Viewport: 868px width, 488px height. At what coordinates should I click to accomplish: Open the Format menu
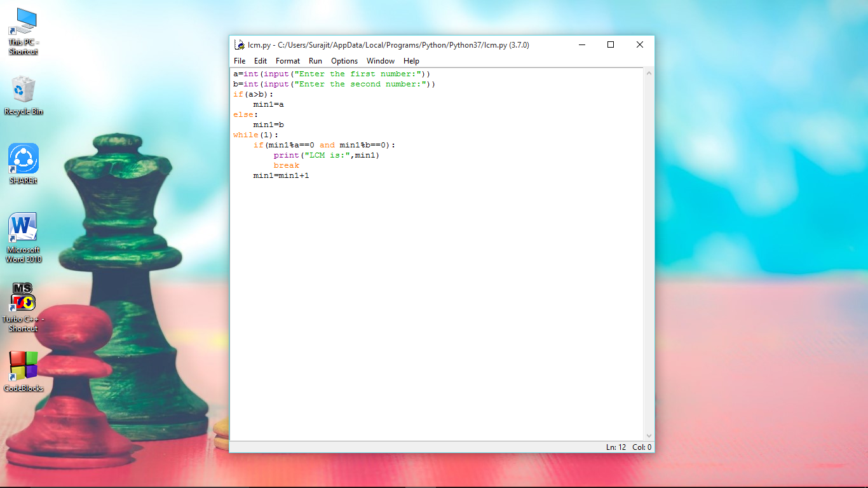[x=287, y=61]
